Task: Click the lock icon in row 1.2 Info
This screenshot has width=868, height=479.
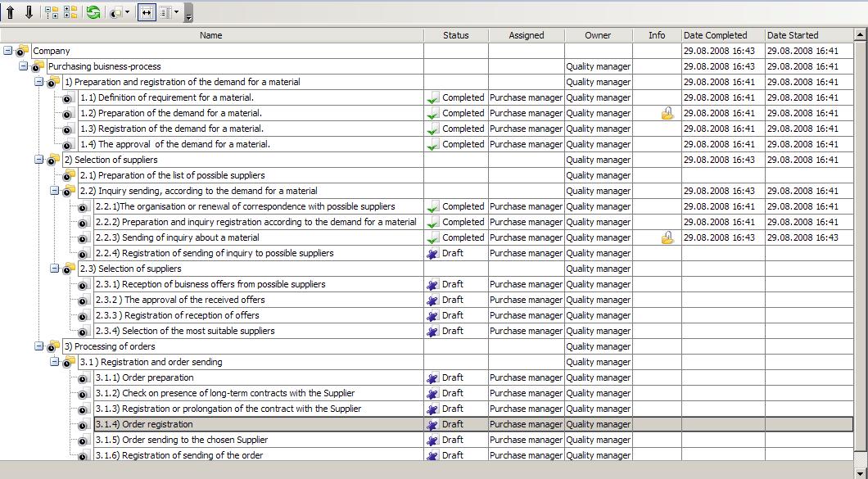Action: (x=667, y=114)
